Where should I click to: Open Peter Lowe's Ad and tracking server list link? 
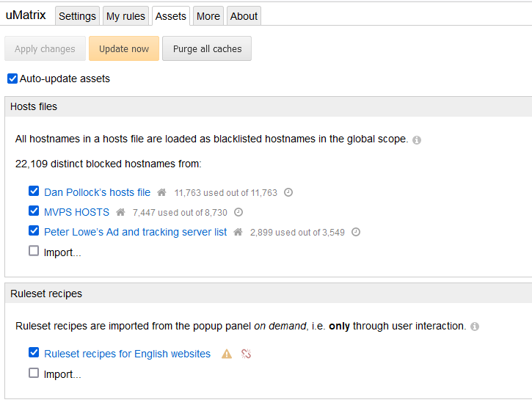(x=135, y=232)
